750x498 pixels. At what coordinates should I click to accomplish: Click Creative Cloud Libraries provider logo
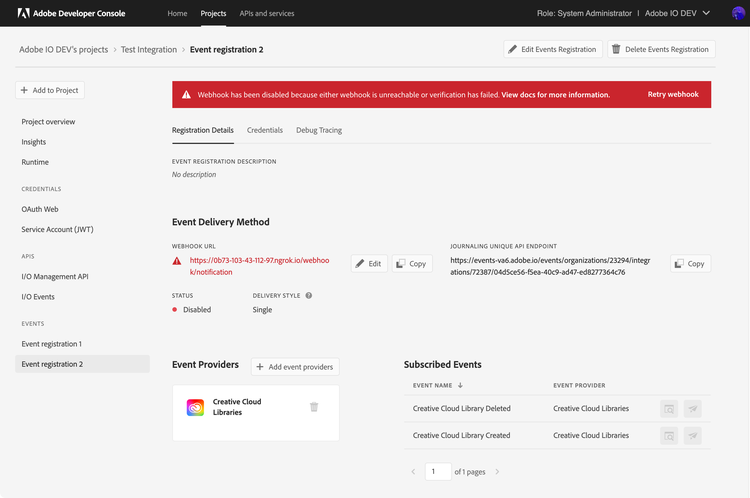click(x=196, y=407)
